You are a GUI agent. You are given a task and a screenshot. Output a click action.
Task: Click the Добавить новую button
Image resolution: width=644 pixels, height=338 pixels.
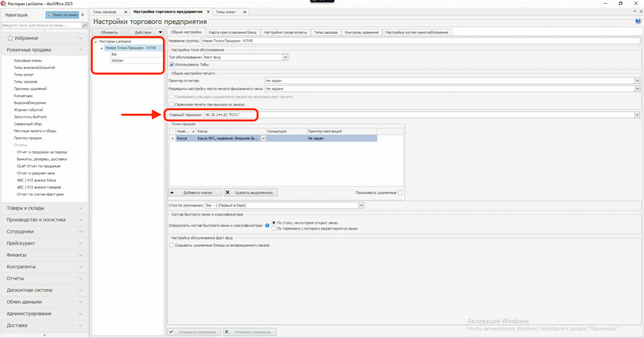point(195,193)
